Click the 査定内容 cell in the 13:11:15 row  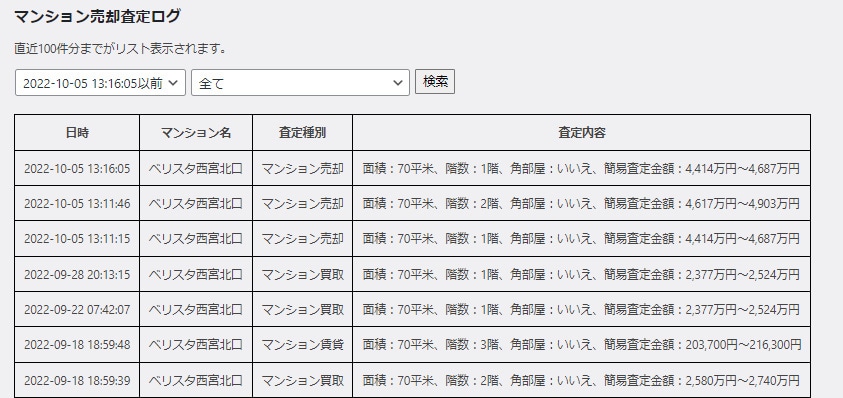click(582, 239)
